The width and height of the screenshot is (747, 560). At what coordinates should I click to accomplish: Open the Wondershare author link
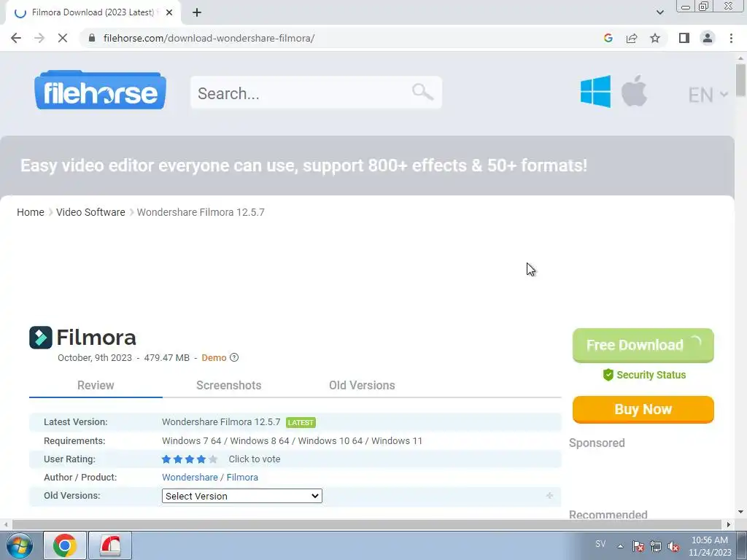coord(190,477)
